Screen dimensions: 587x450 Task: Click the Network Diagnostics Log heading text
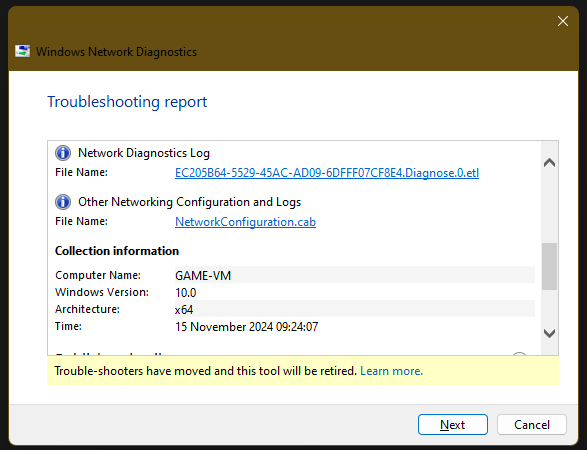[x=144, y=153]
